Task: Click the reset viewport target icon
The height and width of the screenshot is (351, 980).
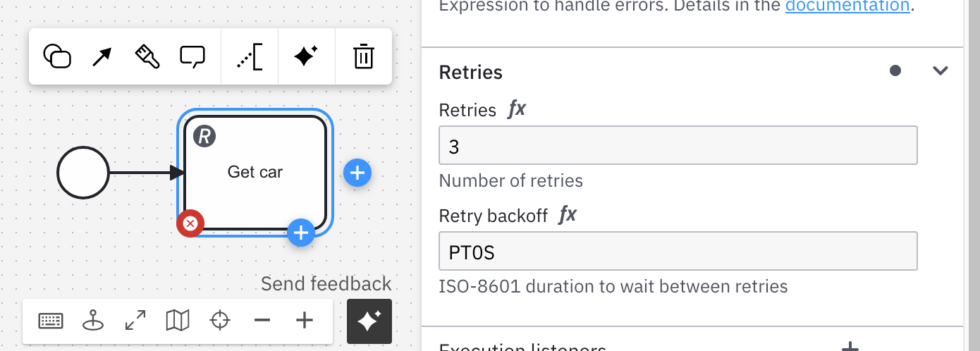Action: click(220, 321)
